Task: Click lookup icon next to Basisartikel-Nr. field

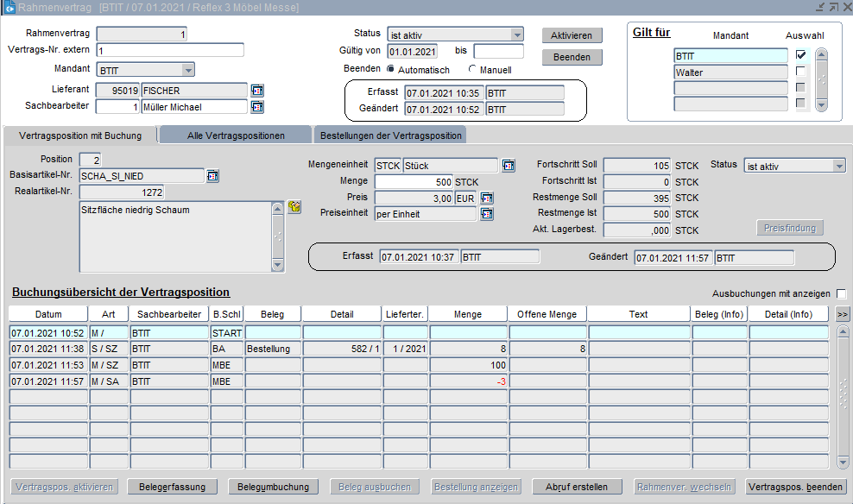Action: 212,176
